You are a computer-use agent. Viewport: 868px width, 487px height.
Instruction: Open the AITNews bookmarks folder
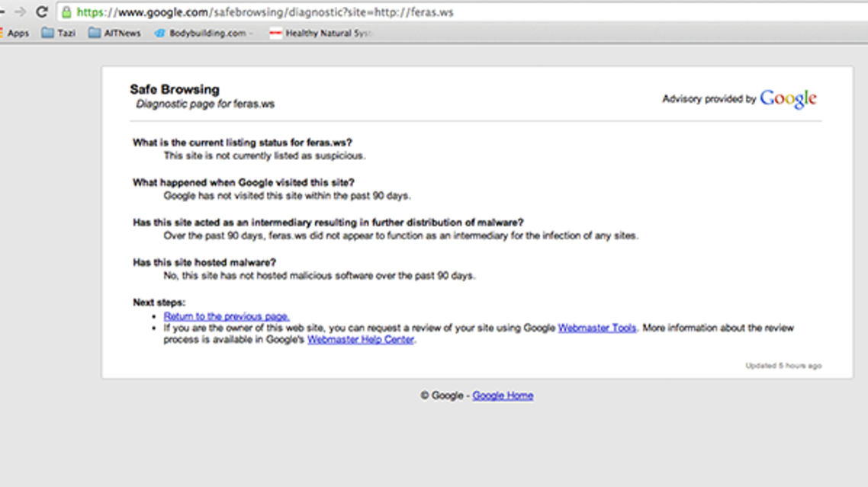(x=114, y=34)
